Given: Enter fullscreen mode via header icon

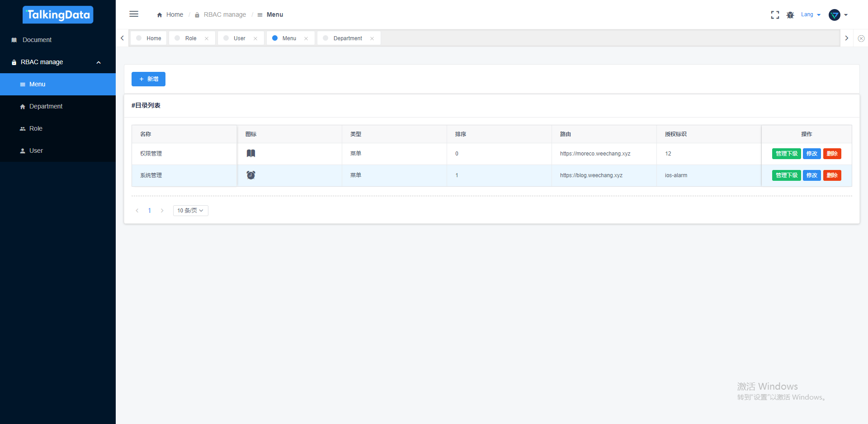Looking at the screenshot, I should pyautogui.click(x=775, y=15).
